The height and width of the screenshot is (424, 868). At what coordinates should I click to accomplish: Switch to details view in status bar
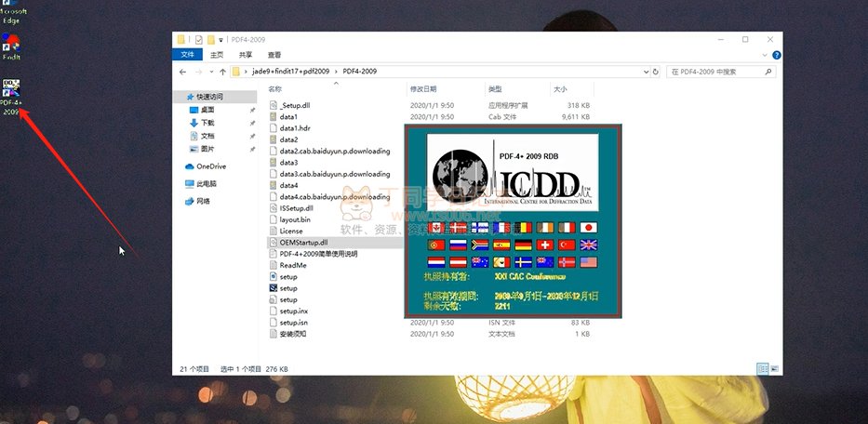click(762, 369)
